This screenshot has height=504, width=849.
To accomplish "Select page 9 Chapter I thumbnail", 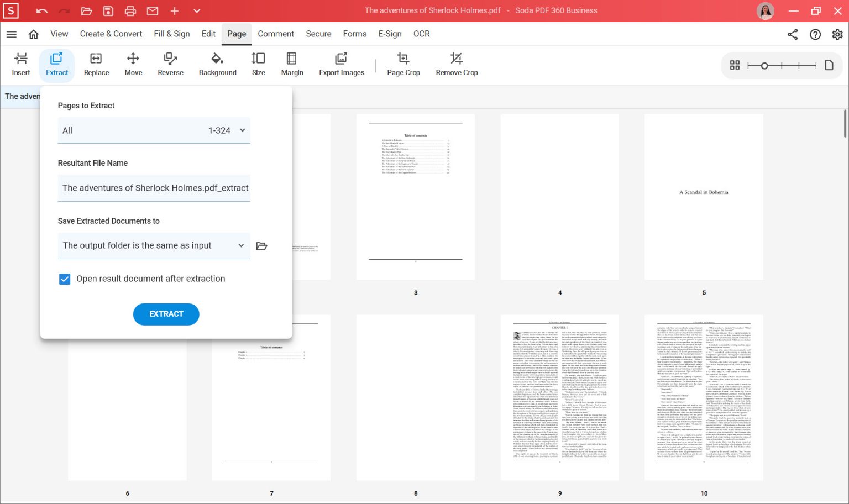I will tap(560, 397).
